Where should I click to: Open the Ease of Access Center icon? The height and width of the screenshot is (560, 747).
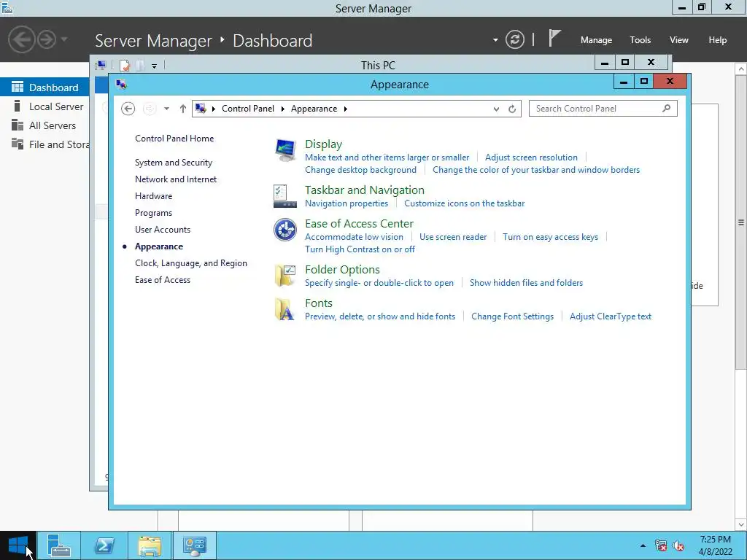point(285,230)
